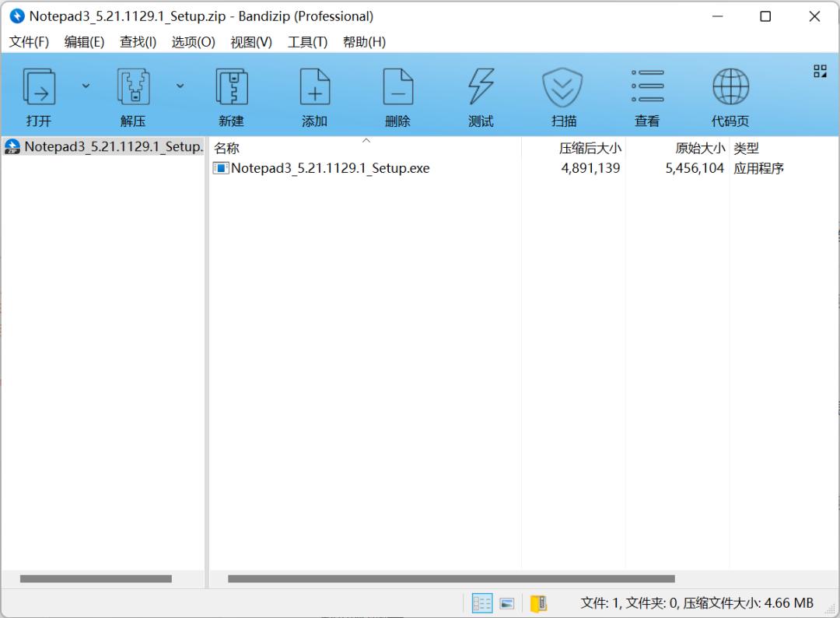Click the 添加 (Add) files toolbar icon
The height and width of the screenshot is (618, 840).
tap(314, 87)
